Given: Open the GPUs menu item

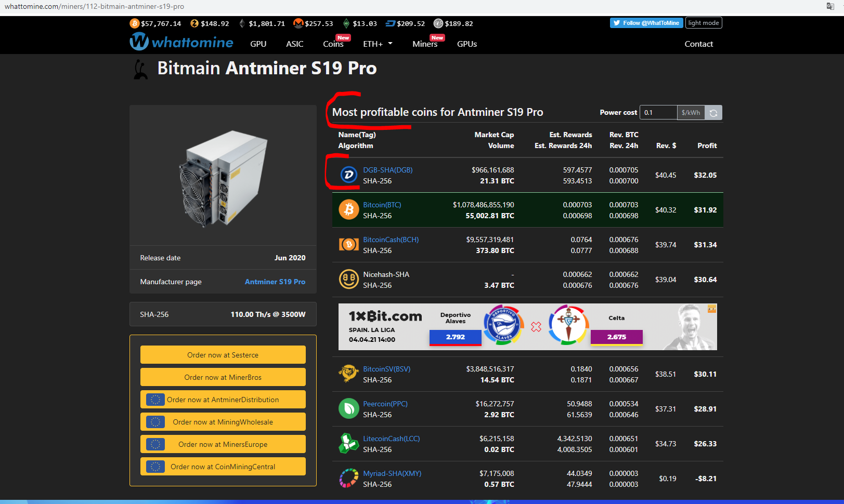Looking at the screenshot, I should (x=466, y=44).
